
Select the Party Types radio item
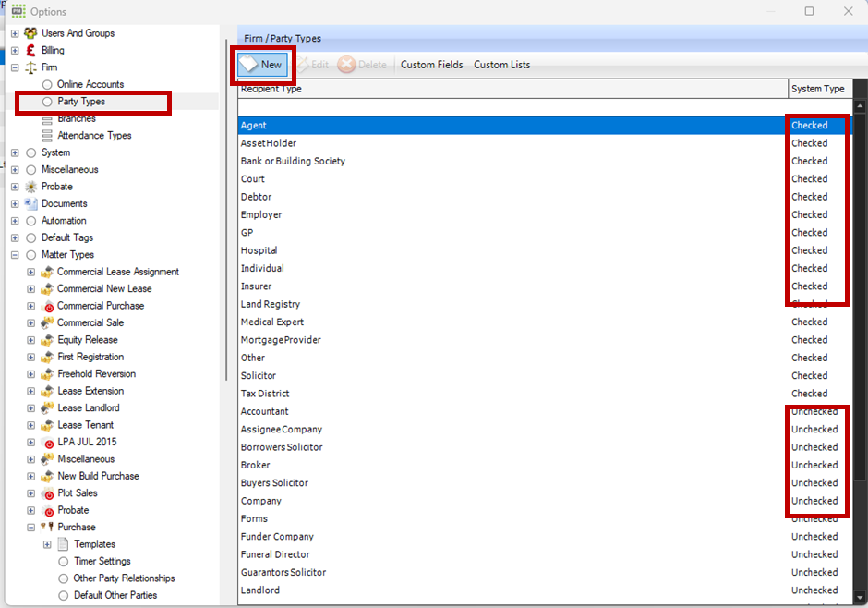tap(47, 102)
